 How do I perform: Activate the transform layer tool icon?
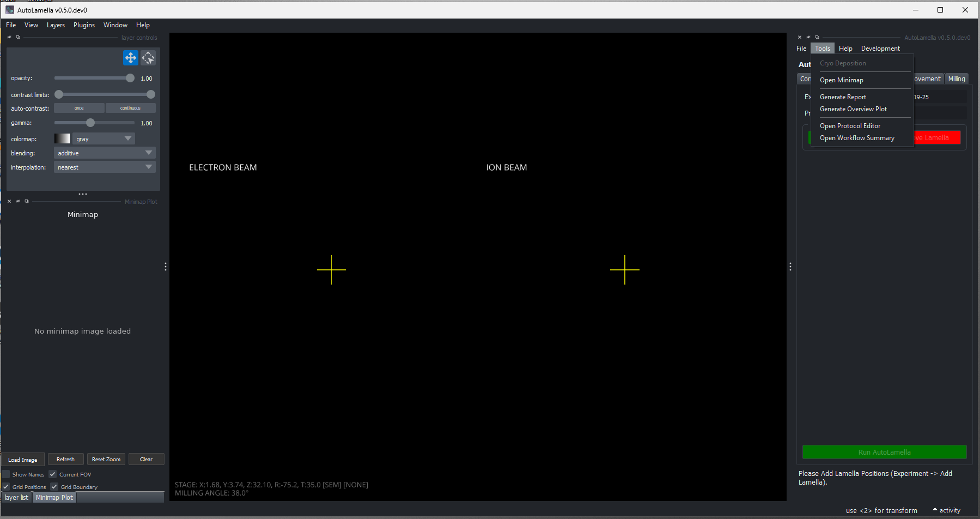(x=148, y=58)
